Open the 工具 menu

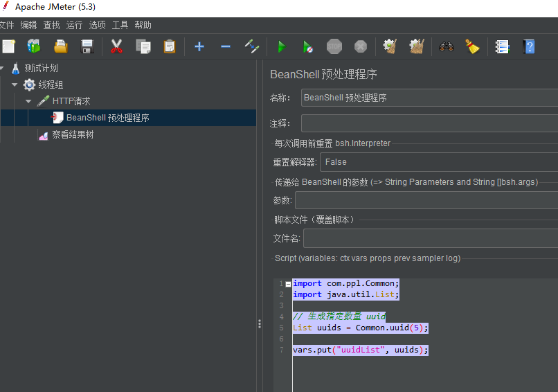point(120,25)
